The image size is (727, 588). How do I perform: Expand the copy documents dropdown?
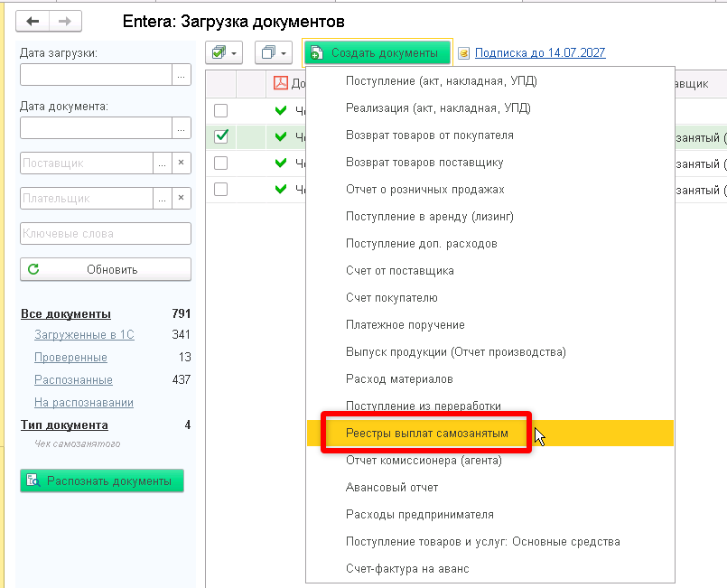point(274,53)
